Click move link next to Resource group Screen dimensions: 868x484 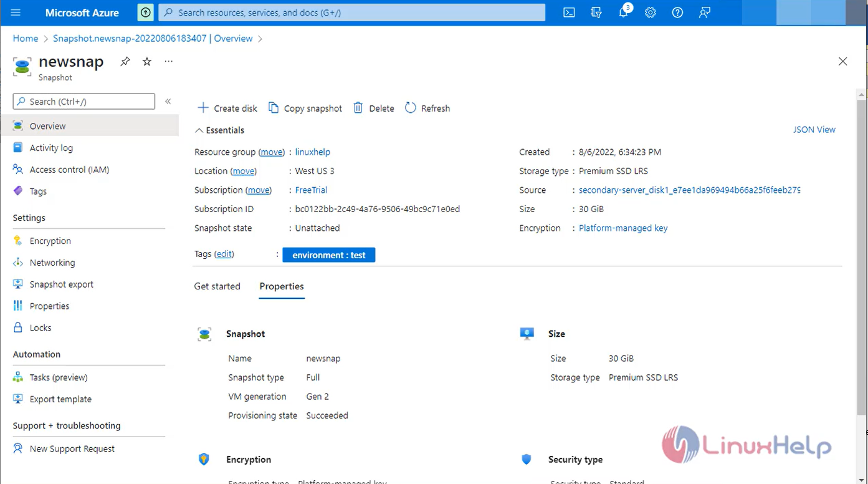coord(271,152)
